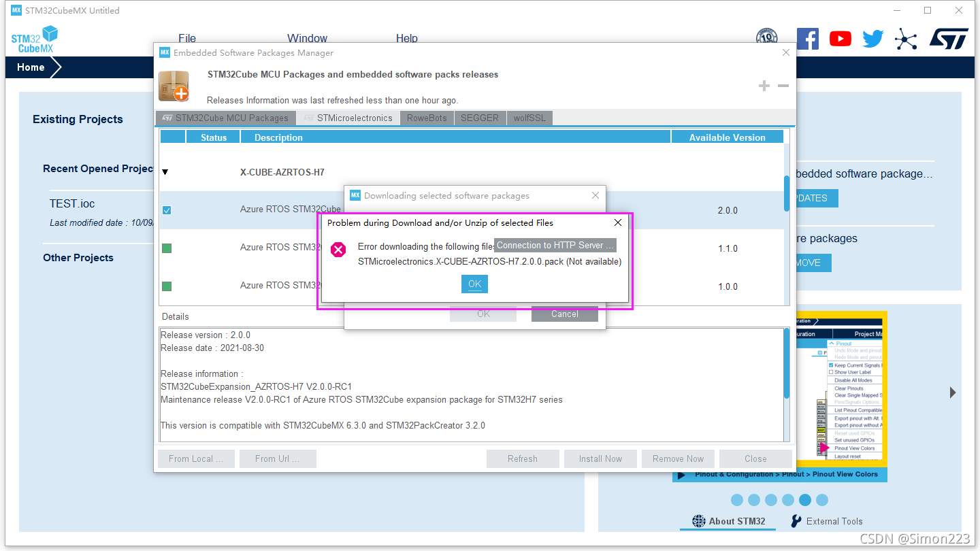This screenshot has width=980, height=551.
Task: Confirm the error dialog with the blue OK button
Action: click(474, 284)
